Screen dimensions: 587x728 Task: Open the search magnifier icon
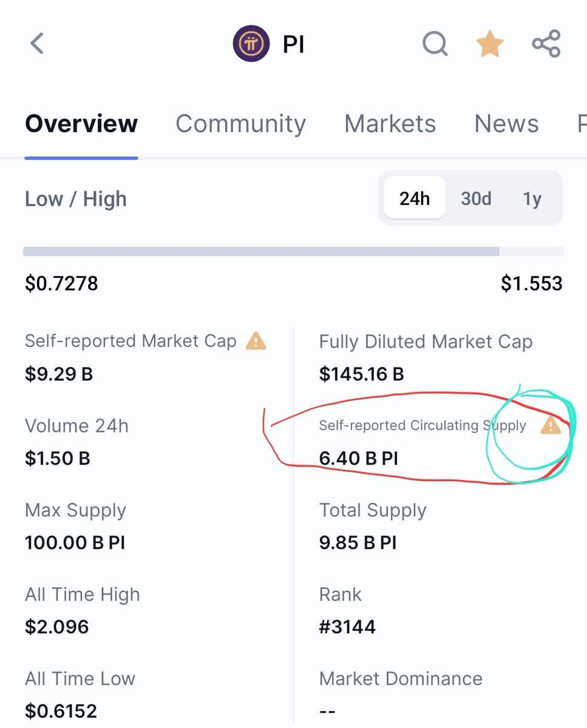coord(435,44)
